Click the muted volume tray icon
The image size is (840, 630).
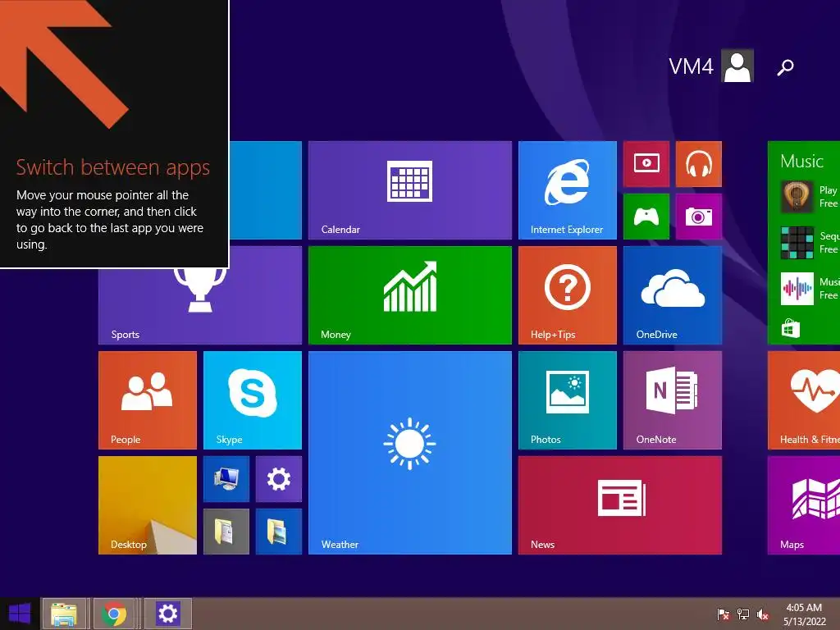[763, 614]
